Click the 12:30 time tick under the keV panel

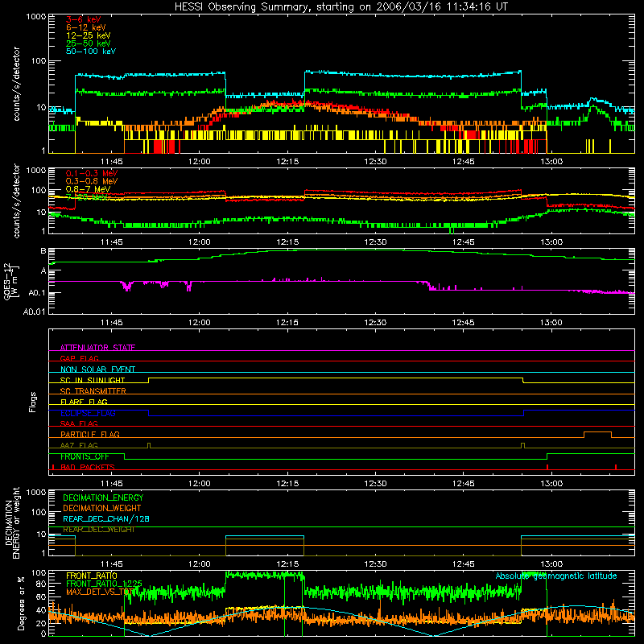(375, 162)
